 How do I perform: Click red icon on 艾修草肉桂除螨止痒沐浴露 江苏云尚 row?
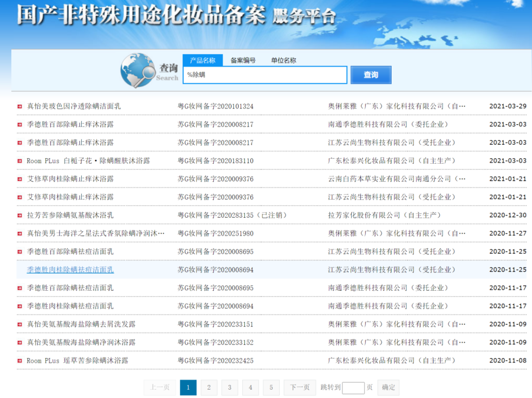coord(20,197)
